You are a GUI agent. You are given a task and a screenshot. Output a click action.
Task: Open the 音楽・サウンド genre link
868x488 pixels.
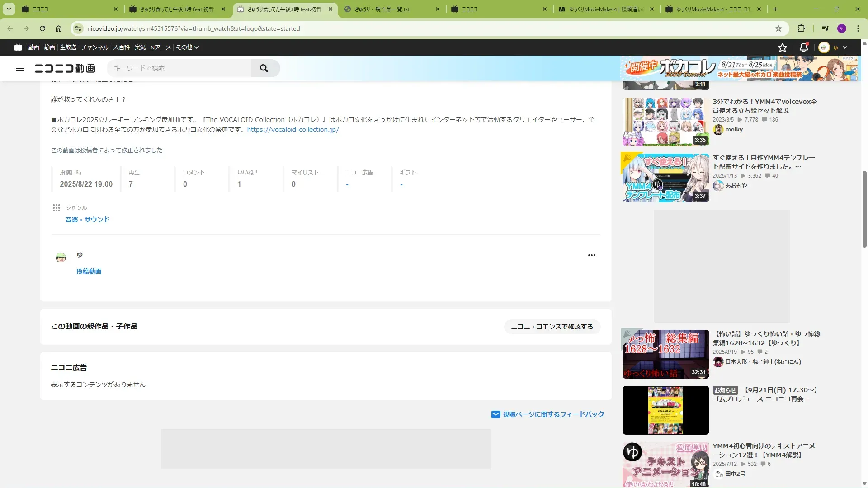[87, 220]
